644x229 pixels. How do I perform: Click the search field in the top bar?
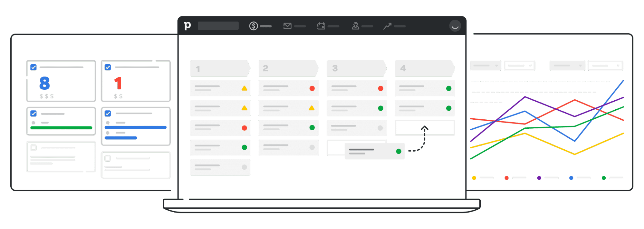point(218,26)
